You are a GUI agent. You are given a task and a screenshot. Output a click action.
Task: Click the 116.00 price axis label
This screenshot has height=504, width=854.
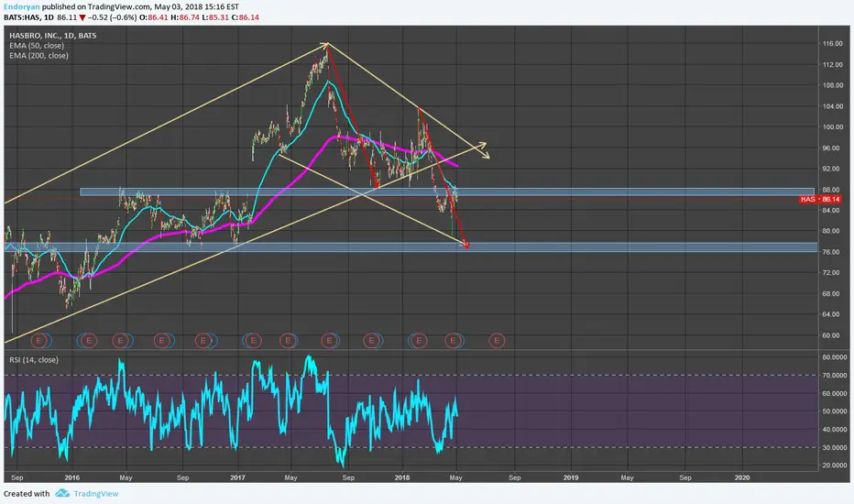(833, 44)
